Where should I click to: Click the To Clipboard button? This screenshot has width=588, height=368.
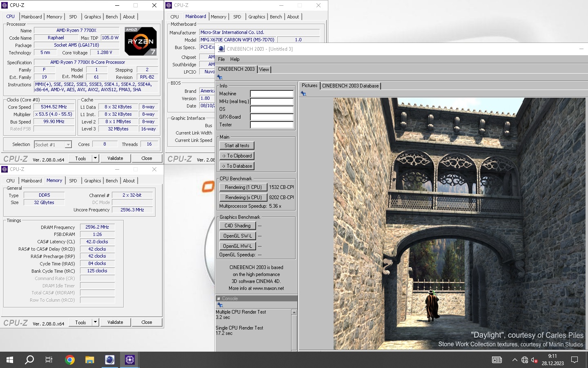click(x=237, y=156)
